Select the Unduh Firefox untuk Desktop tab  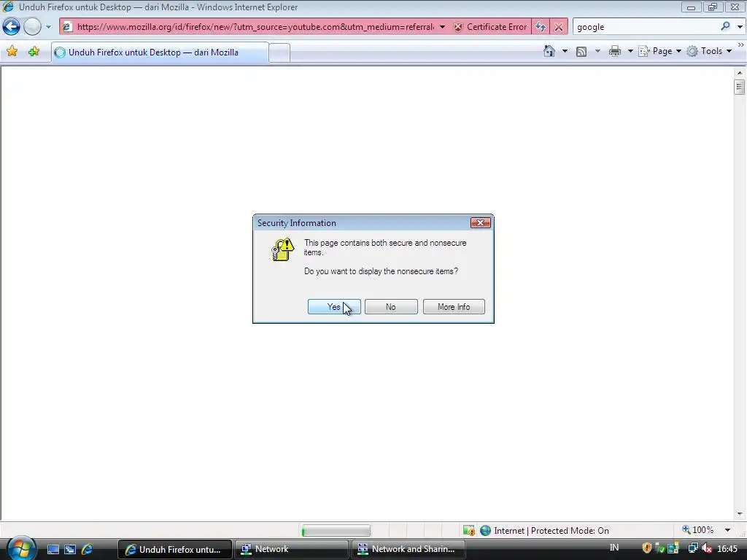(160, 52)
